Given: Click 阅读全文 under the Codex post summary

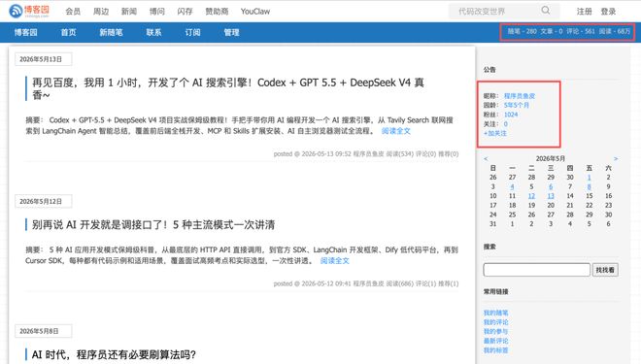Looking at the screenshot, I should (x=395, y=131).
